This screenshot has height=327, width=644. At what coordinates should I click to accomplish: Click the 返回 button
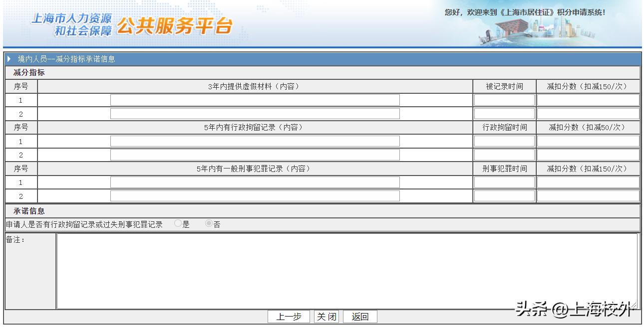pyautogui.click(x=360, y=317)
